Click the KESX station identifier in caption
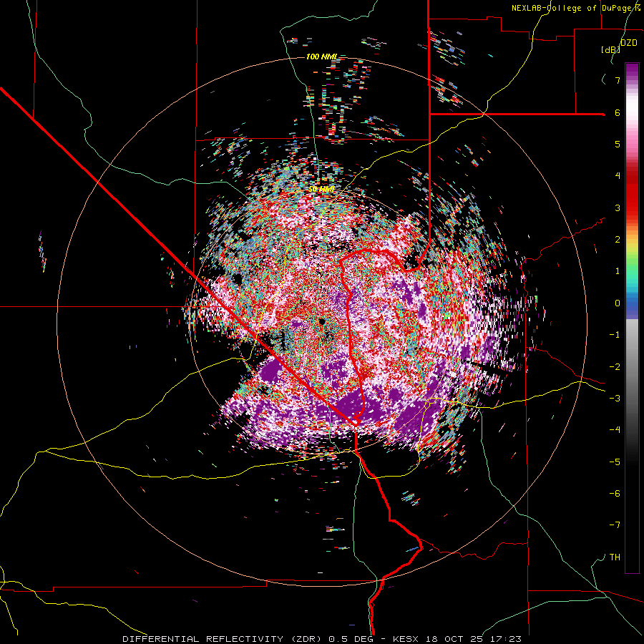 (406, 639)
